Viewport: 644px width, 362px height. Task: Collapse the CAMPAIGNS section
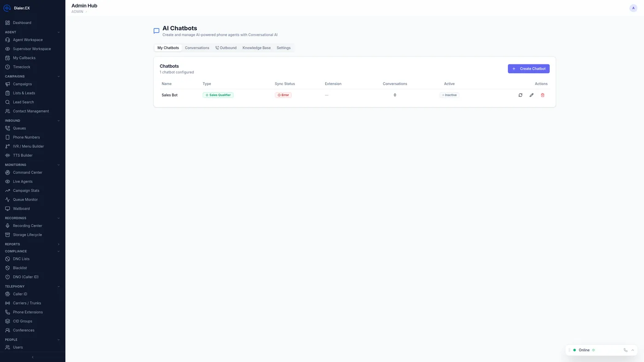point(58,76)
